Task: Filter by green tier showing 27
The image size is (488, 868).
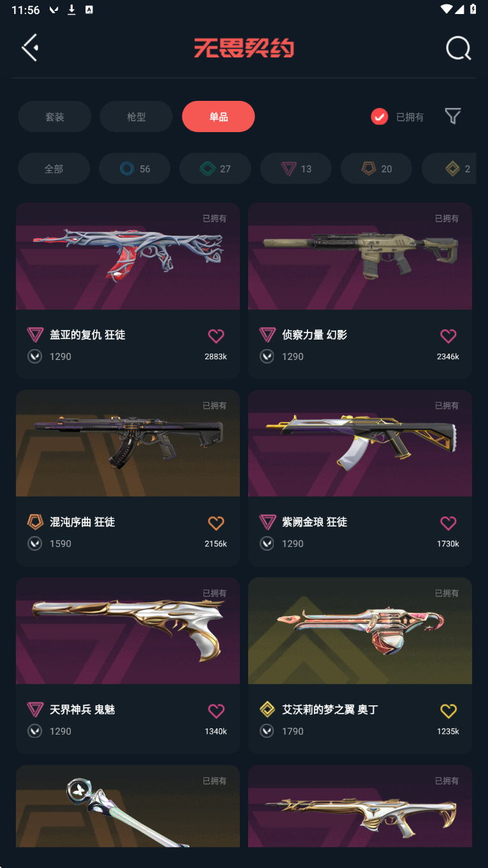Action: (x=215, y=168)
